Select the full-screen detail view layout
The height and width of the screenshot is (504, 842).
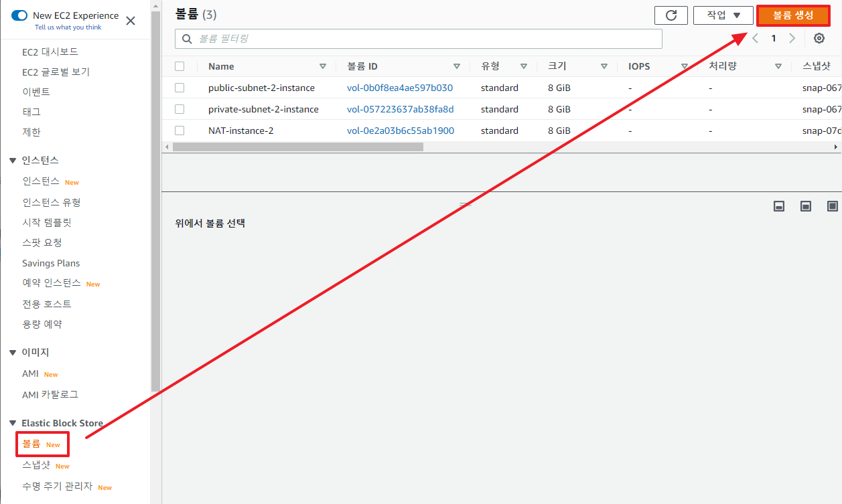[x=832, y=206]
